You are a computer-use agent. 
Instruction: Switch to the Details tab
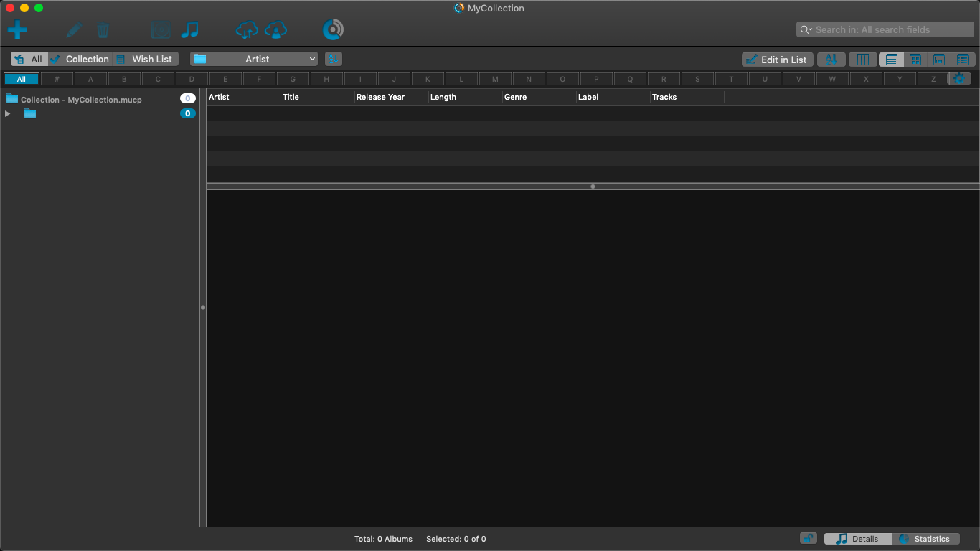tap(858, 539)
